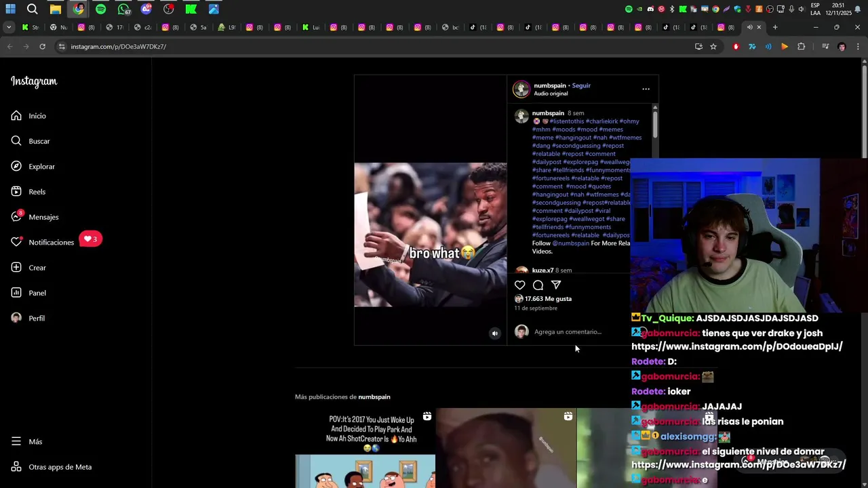View site information icon in address bar
Image resolution: width=868 pixels, height=488 pixels.
tap(62, 47)
